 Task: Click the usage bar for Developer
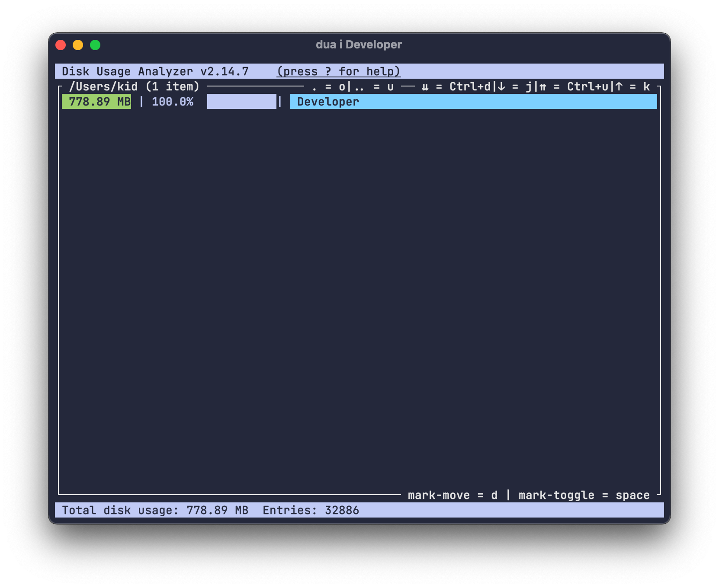[x=241, y=102]
